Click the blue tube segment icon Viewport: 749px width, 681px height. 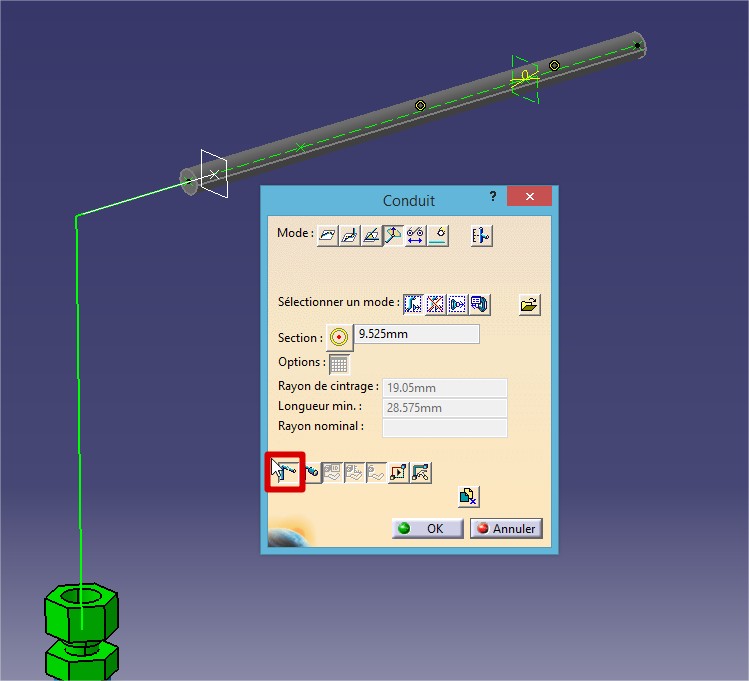tap(312, 472)
